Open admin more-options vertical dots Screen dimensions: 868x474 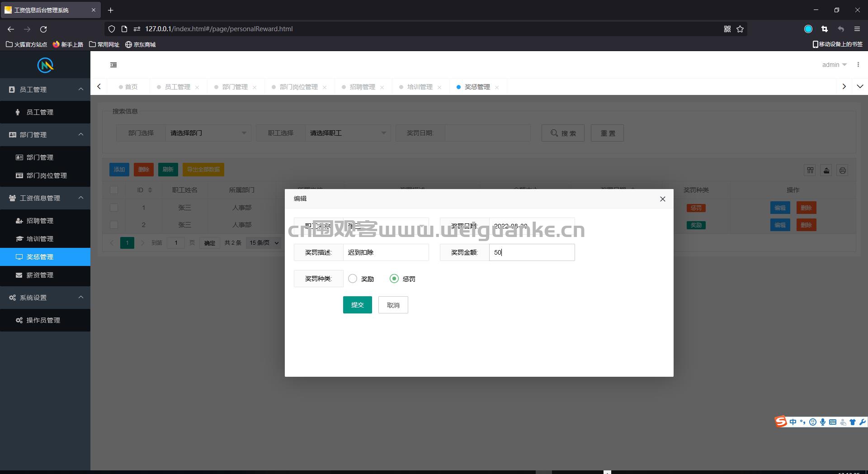tap(858, 65)
